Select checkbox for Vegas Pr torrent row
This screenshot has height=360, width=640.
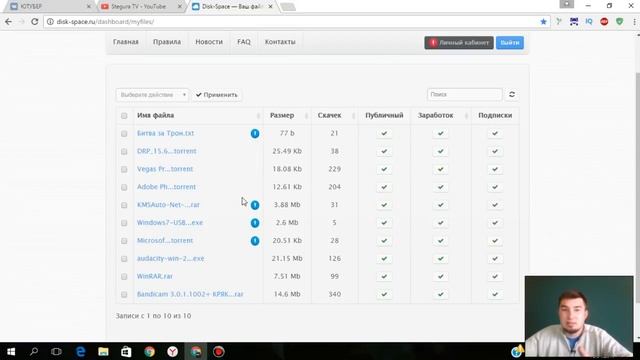pyautogui.click(x=124, y=169)
